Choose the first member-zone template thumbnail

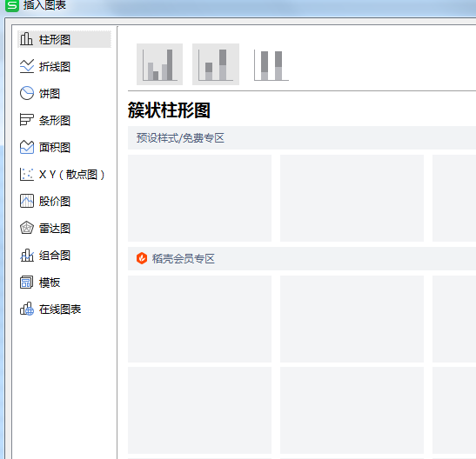[199, 319]
